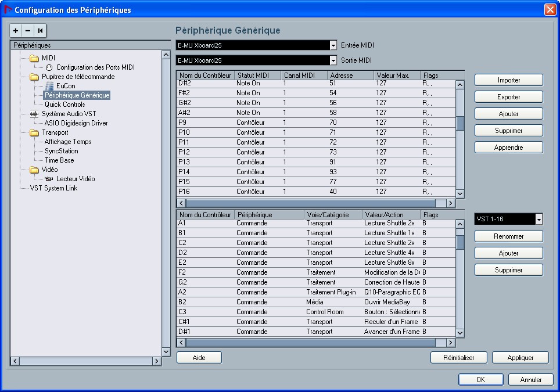Select VST System Link in the tree
560x392 pixels.
tap(53, 188)
